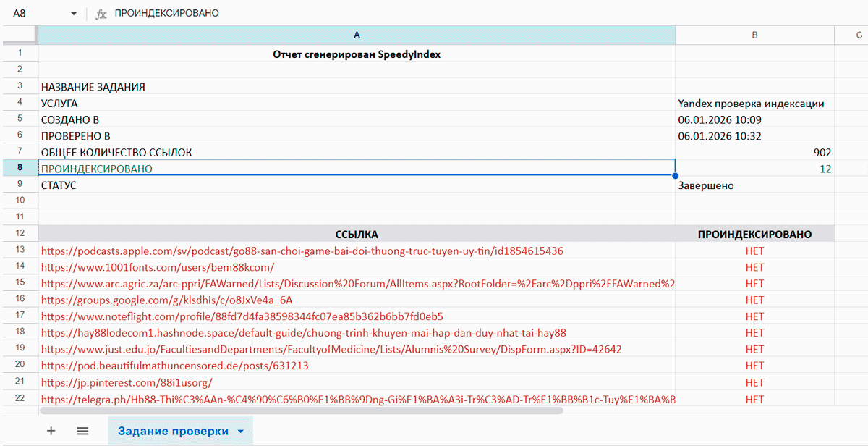The height and width of the screenshot is (446, 868).
Task: Select the Задание проверки sheet tab
Action: [173, 432]
